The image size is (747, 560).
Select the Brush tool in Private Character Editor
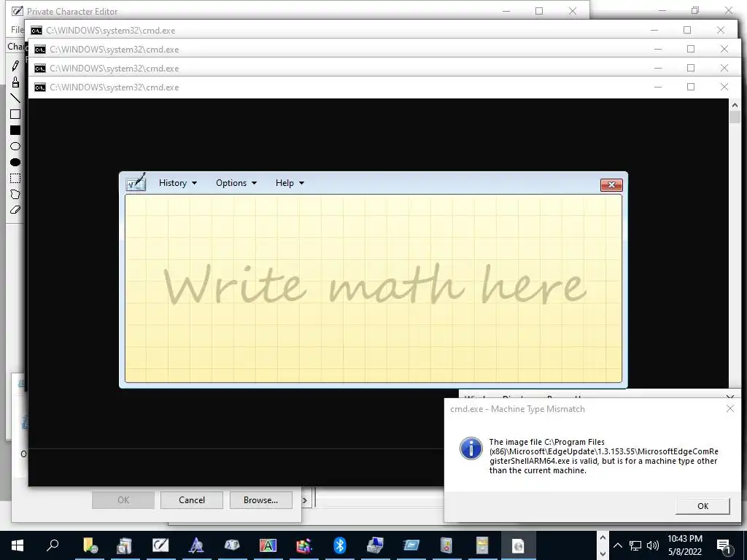pos(15,82)
